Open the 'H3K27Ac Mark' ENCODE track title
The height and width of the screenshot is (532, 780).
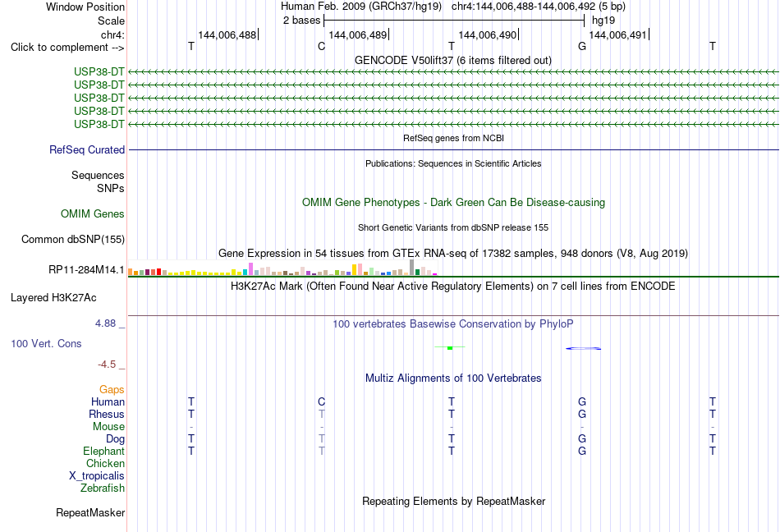[x=452, y=286]
